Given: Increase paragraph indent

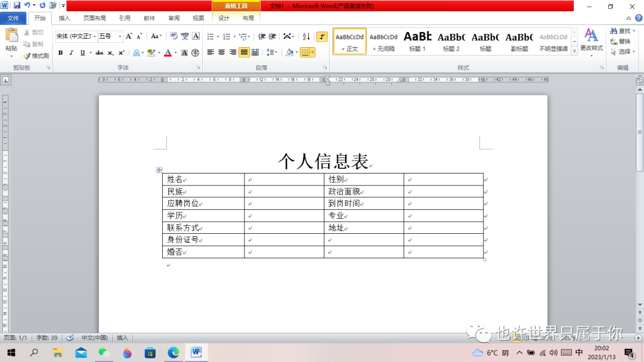Looking at the screenshot, I should 273,36.
